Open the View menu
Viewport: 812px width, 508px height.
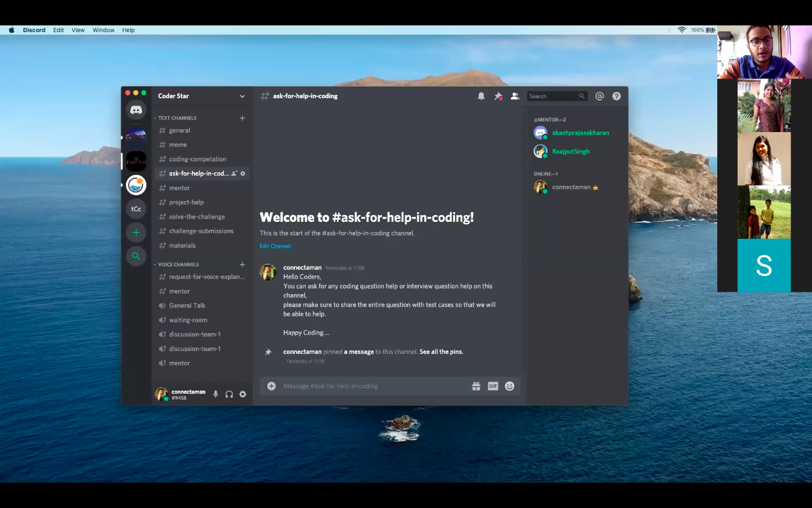(x=78, y=30)
